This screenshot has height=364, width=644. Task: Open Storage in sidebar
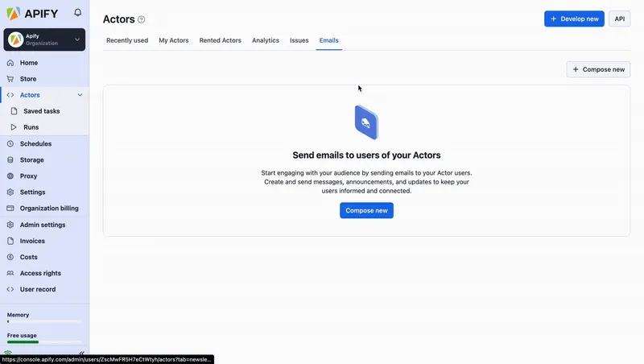tap(31, 159)
